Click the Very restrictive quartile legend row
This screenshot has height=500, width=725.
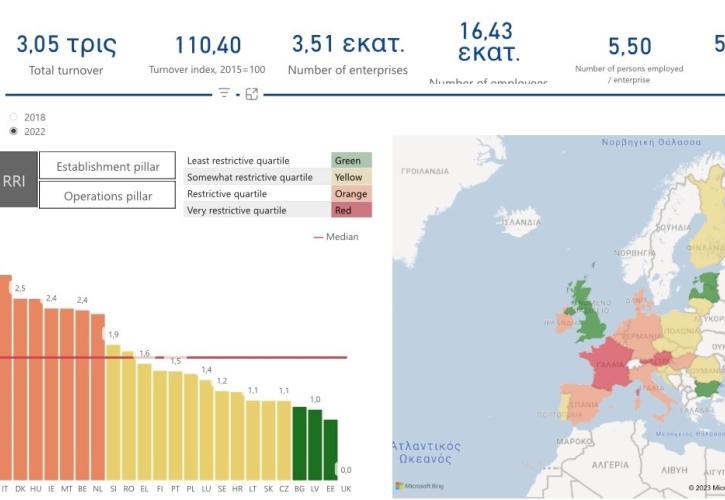pyautogui.click(x=277, y=210)
